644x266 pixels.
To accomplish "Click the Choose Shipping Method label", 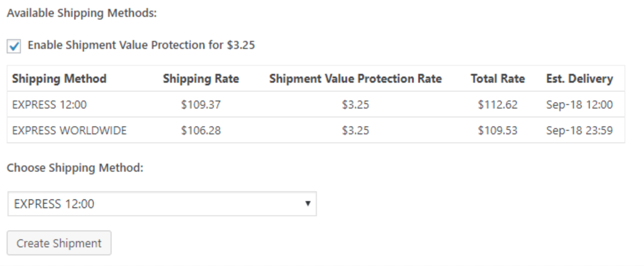I will pyautogui.click(x=75, y=168).
